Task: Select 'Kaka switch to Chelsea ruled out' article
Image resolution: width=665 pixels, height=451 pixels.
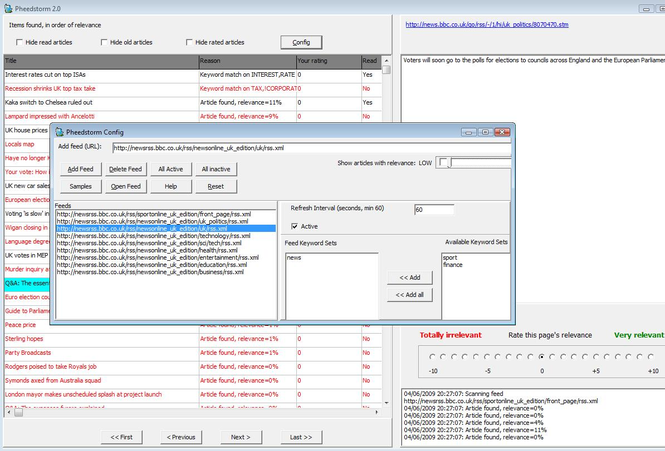Action: [193, 103]
